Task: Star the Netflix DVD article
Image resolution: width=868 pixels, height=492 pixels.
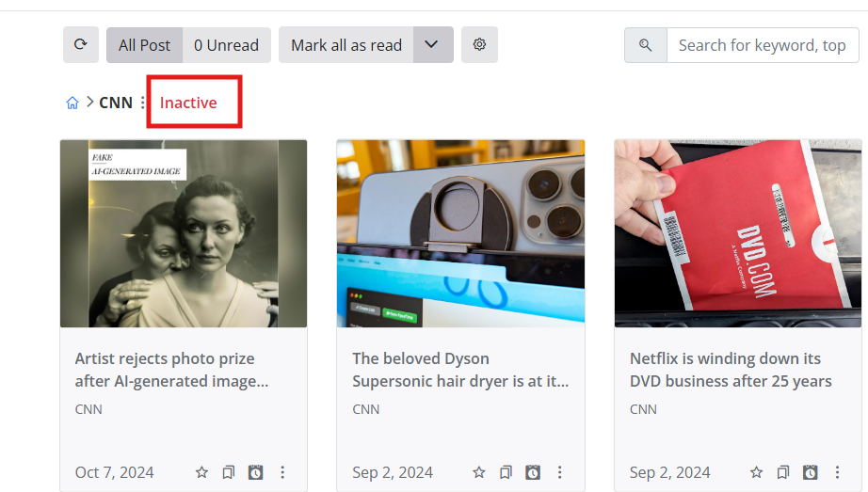Action: [x=756, y=472]
